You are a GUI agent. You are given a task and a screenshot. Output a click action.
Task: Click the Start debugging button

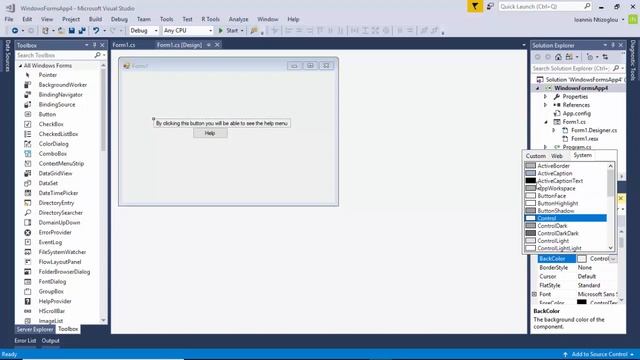(231, 31)
